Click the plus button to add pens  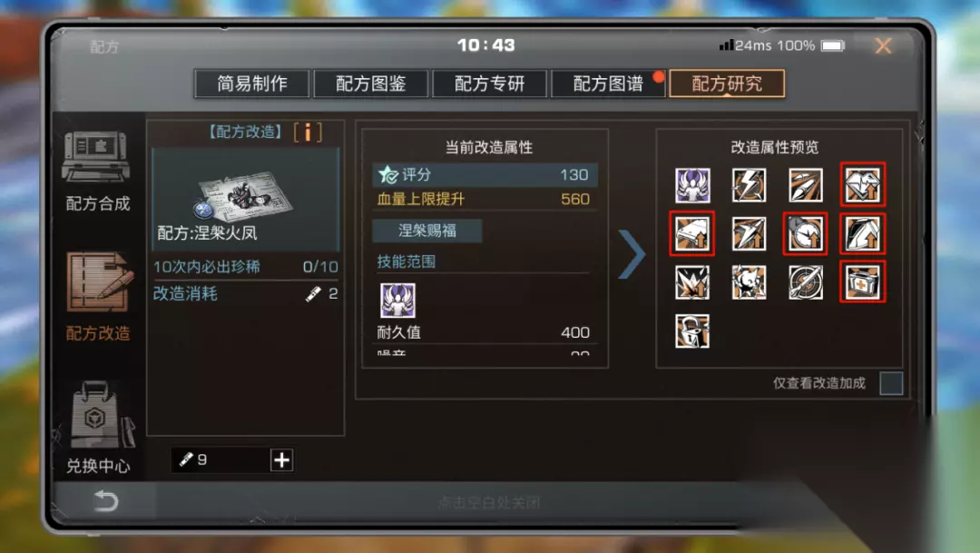coord(282,460)
